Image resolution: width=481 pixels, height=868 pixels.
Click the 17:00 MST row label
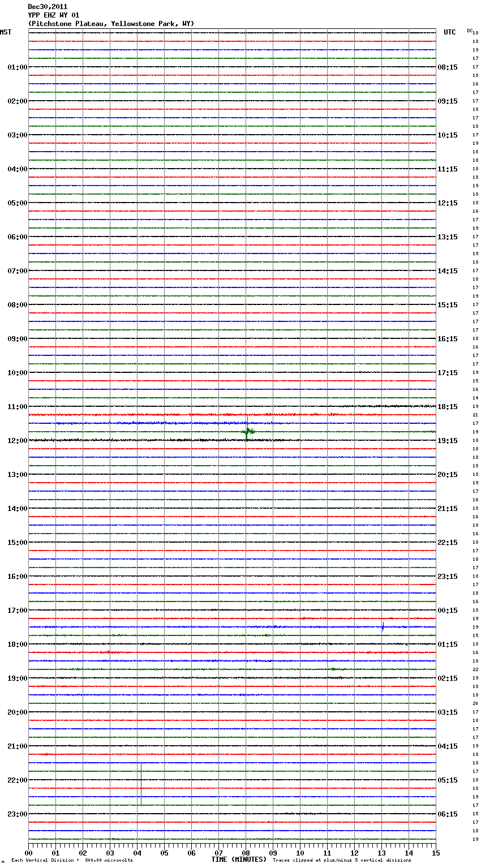(x=17, y=611)
